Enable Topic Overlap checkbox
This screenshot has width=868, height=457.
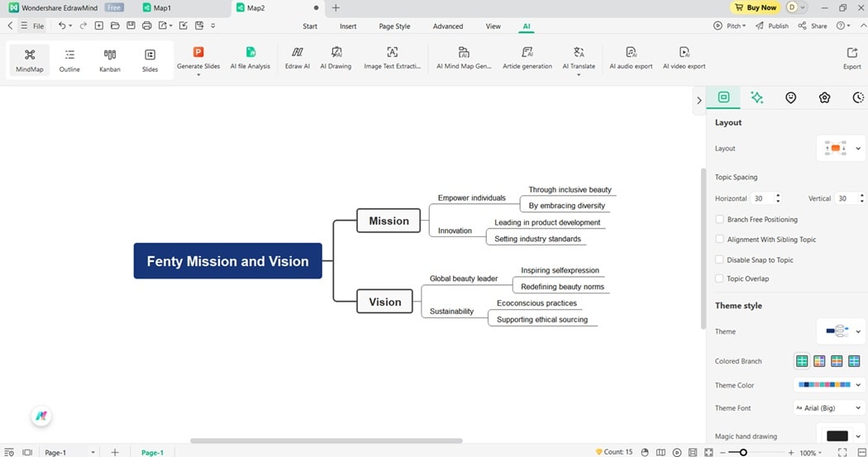point(720,278)
